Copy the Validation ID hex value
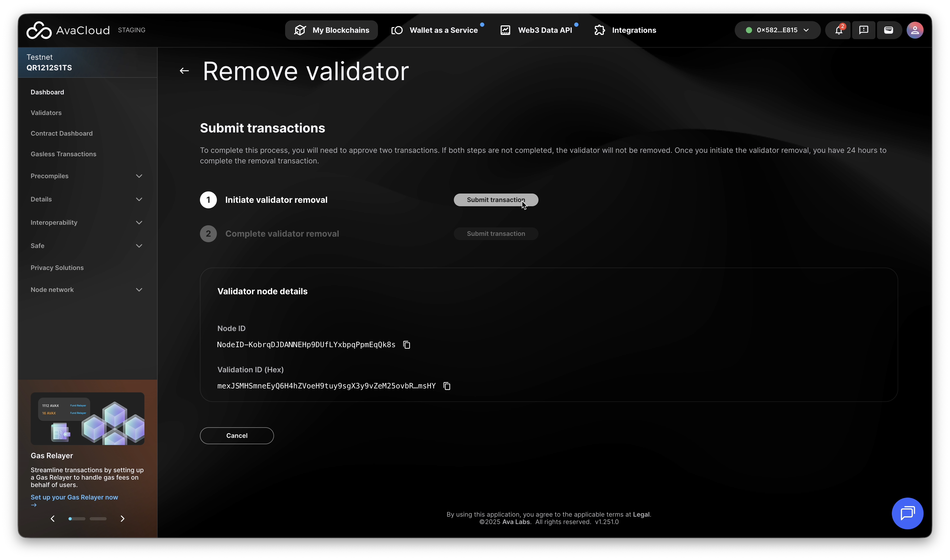This screenshot has width=950, height=560. click(x=447, y=386)
